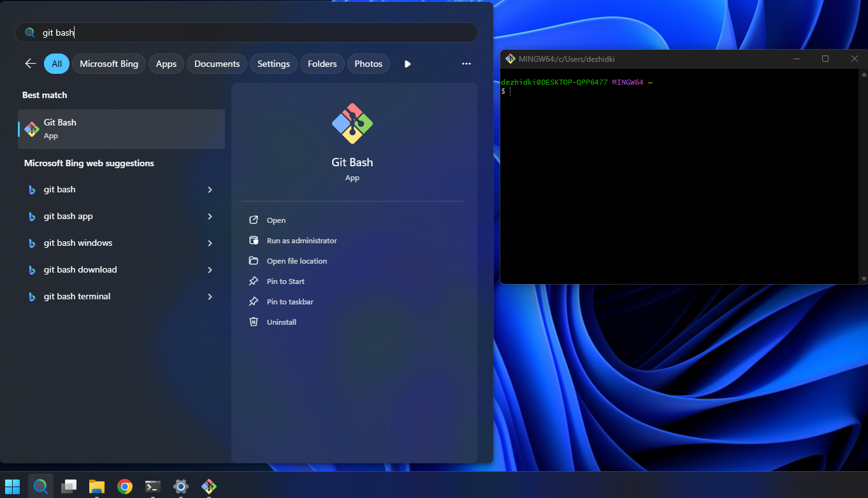
Task: Show more filter options with play arrow
Action: pyautogui.click(x=408, y=64)
